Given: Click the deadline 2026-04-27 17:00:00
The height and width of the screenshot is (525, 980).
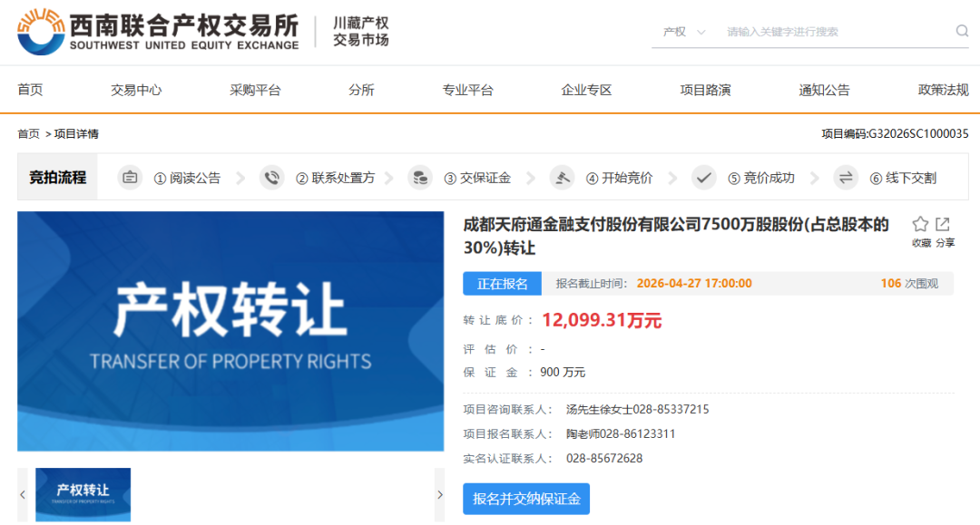Looking at the screenshot, I should (694, 284).
